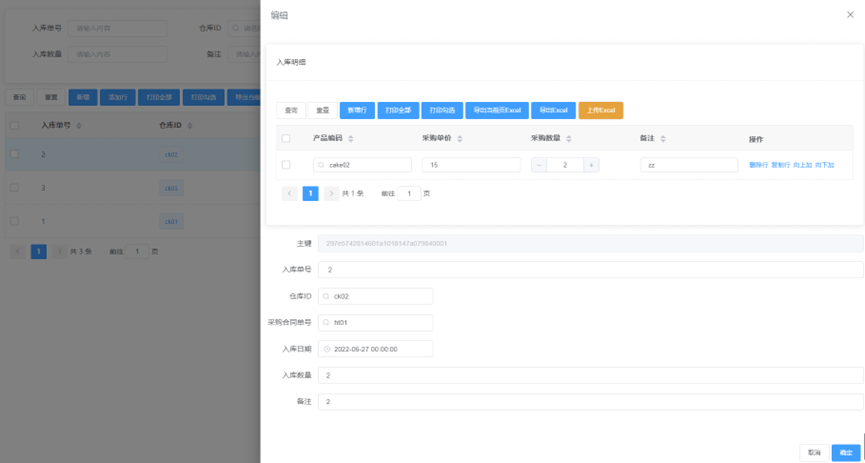Go to next page in detail table pagination

[331, 194]
